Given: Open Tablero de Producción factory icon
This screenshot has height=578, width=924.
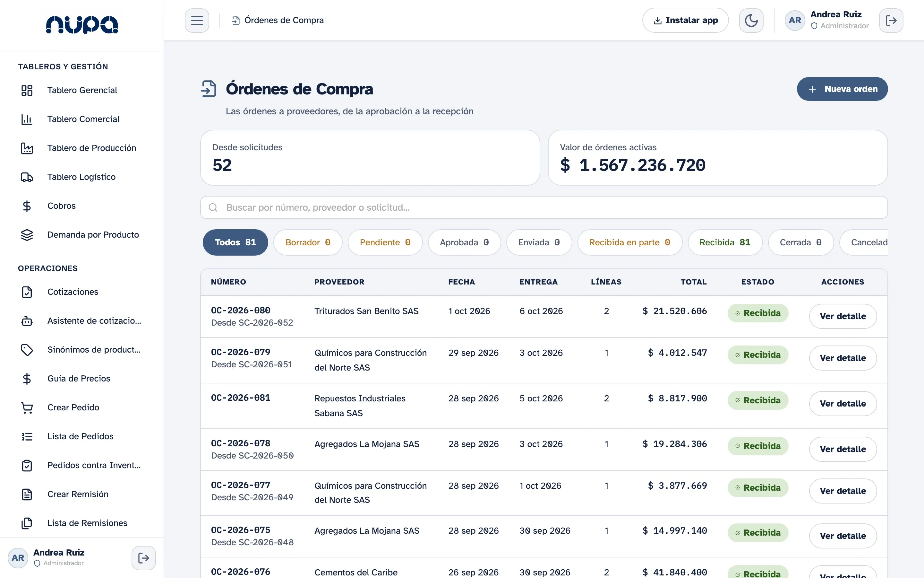Looking at the screenshot, I should click(27, 148).
